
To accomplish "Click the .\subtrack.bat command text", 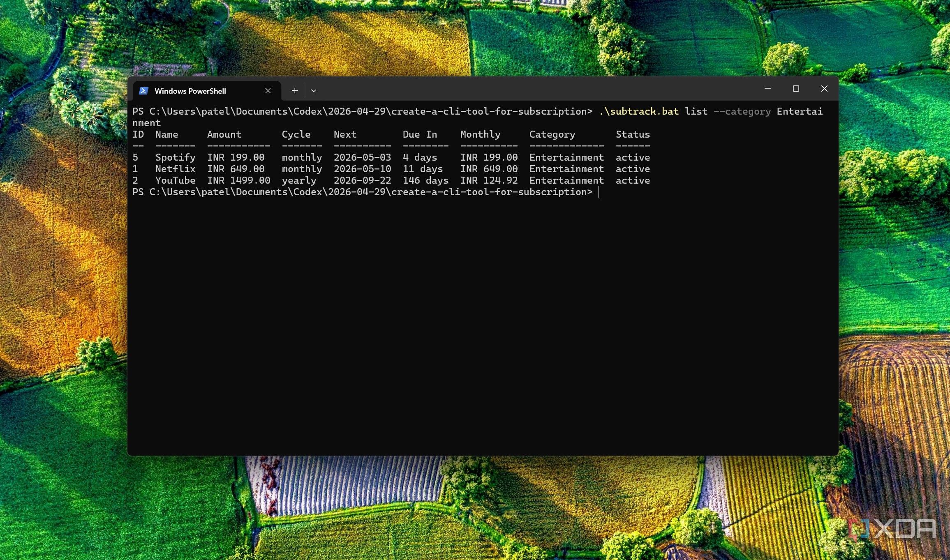I will (x=639, y=111).
